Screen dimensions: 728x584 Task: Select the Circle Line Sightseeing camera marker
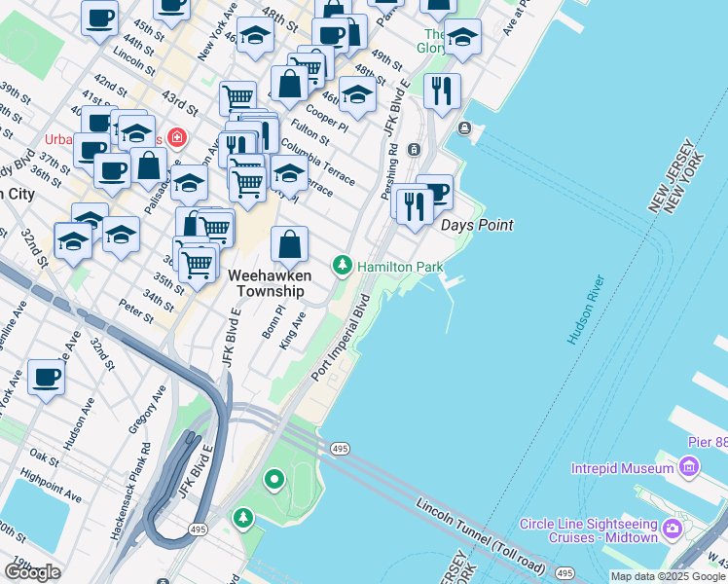click(672, 529)
